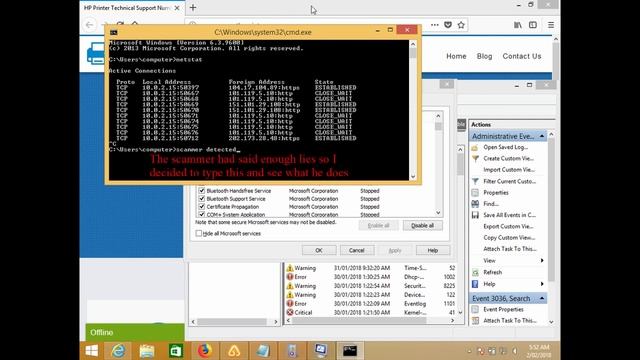Viewport: 640px width, 360px height.
Task: Click the Firefox bookmark star icon
Action: (x=461, y=25)
